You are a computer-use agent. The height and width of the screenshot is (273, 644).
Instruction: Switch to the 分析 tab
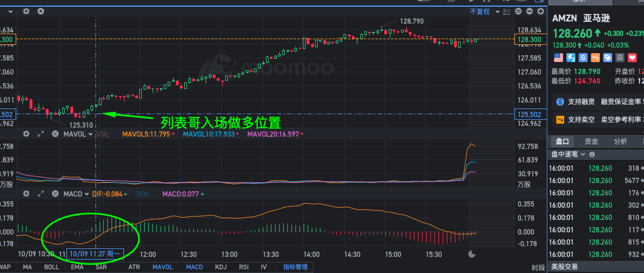[x=620, y=142]
